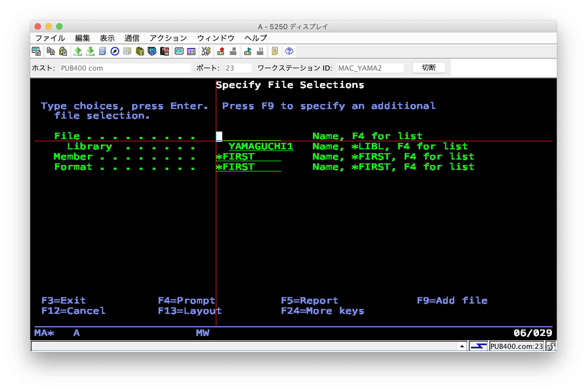Click the Copy icon in toolbar
Screen dimensions: 587x392
pos(50,51)
